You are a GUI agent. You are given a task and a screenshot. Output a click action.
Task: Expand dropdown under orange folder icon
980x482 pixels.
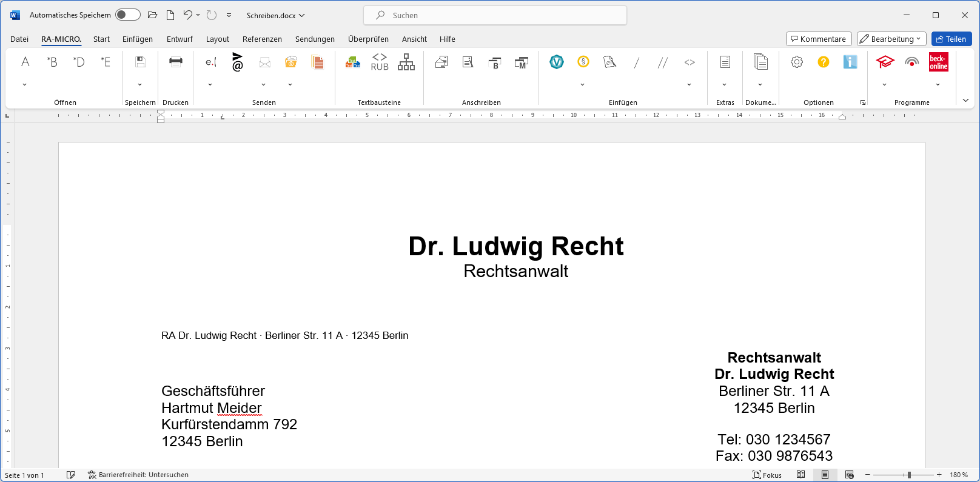290,84
